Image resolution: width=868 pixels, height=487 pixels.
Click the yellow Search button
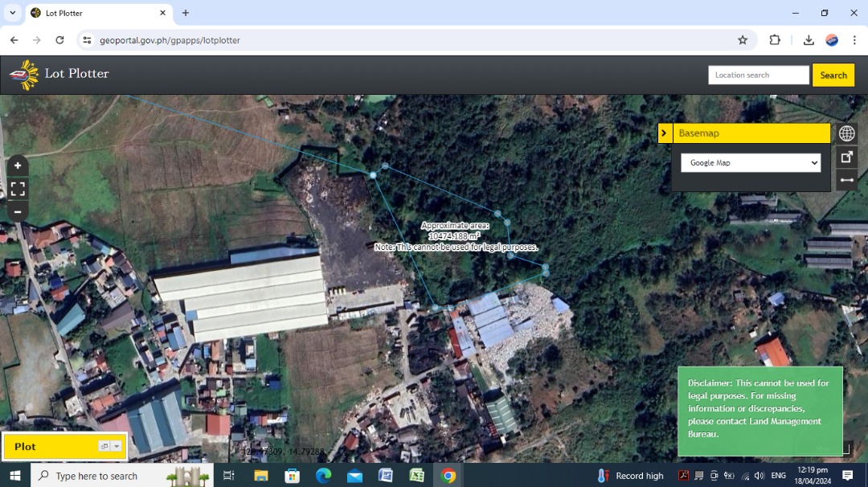point(833,75)
